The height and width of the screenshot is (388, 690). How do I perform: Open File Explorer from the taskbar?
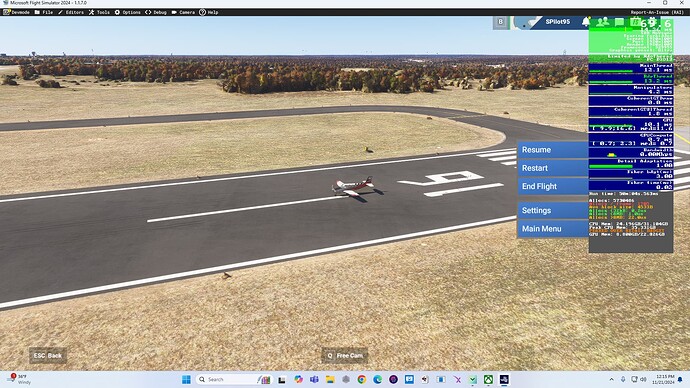coord(330,379)
